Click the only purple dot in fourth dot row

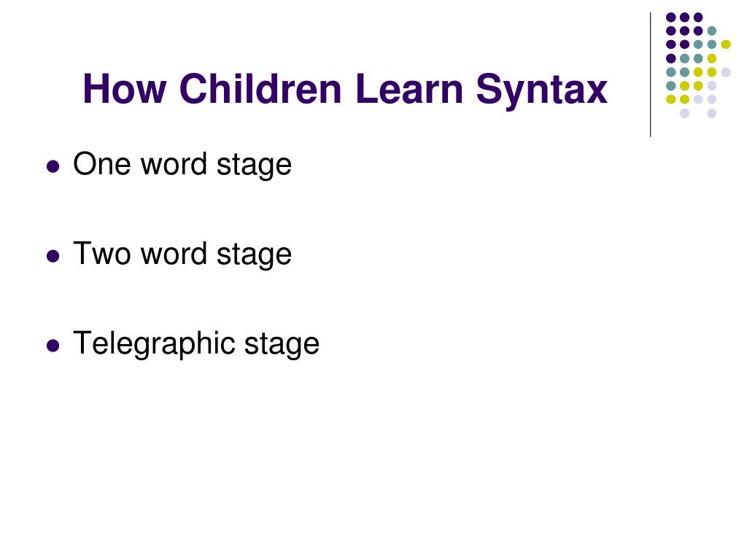pyautogui.click(x=671, y=58)
